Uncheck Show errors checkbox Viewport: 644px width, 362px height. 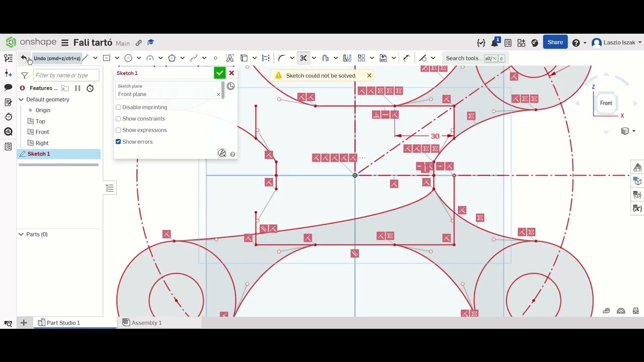click(118, 142)
